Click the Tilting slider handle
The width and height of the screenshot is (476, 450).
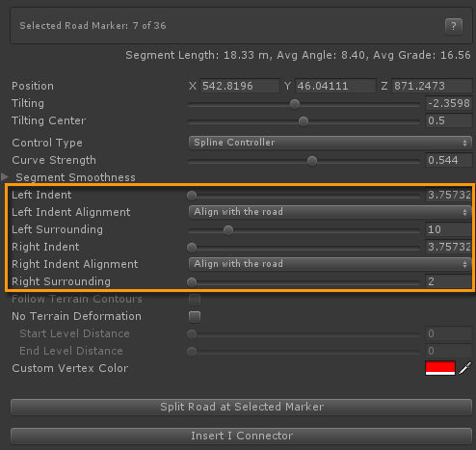click(295, 104)
